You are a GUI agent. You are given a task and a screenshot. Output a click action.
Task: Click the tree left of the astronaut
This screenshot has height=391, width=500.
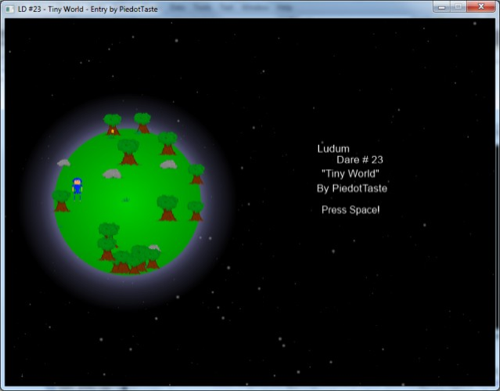click(61, 201)
